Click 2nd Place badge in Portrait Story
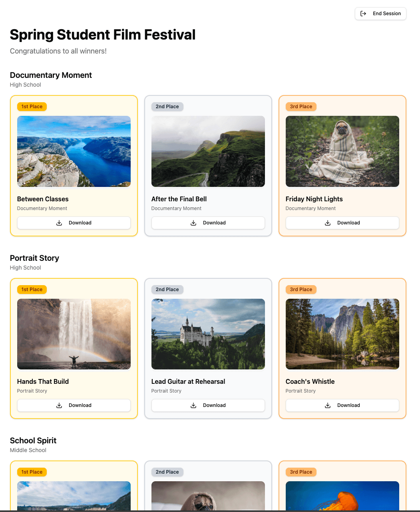 point(167,290)
